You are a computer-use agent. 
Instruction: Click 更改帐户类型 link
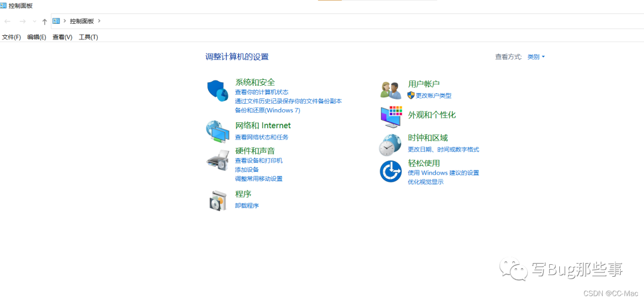pyautogui.click(x=434, y=96)
